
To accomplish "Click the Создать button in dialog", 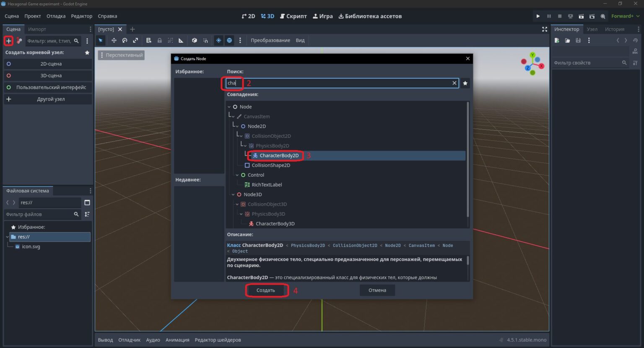I will tap(266, 290).
